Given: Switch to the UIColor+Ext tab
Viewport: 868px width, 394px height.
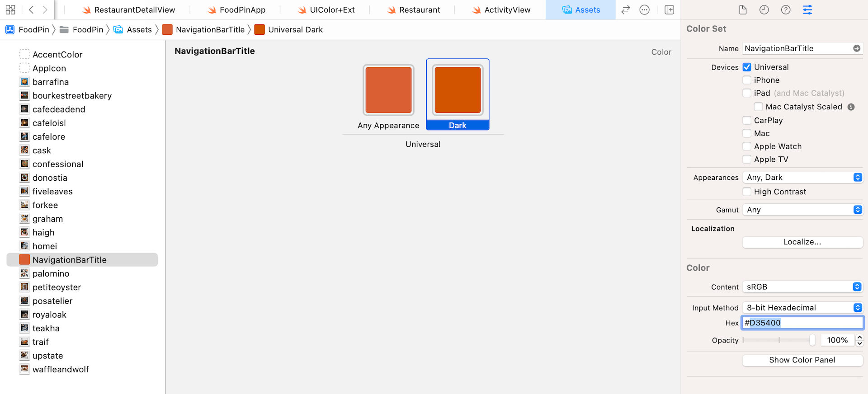Looking at the screenshot, I should tap(325, 9).
